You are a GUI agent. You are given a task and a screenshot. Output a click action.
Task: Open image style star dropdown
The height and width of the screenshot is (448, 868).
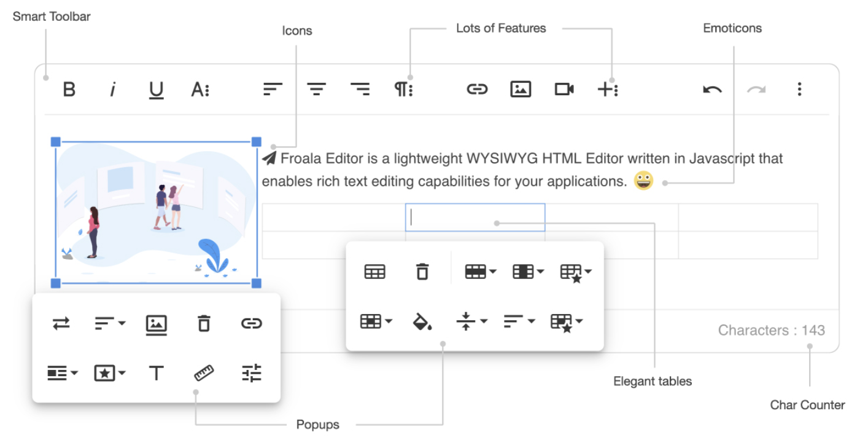pyautogui.click(x=110, y=373)
